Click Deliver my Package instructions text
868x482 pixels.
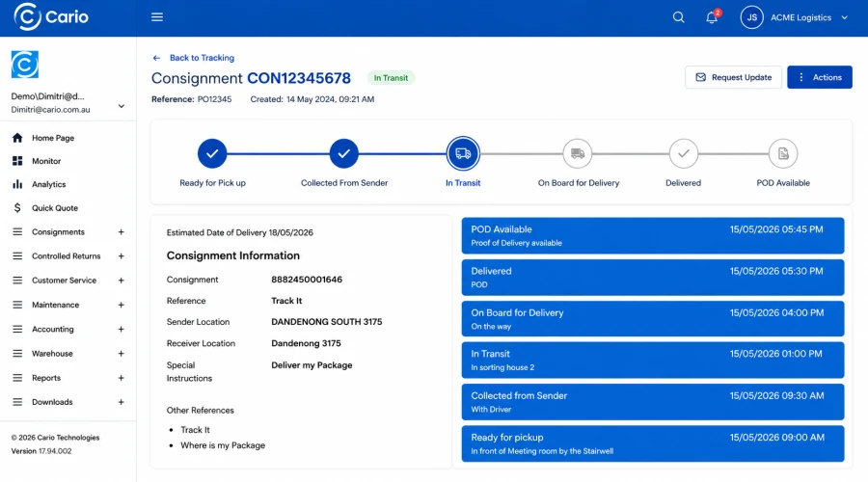coord(312,365)
